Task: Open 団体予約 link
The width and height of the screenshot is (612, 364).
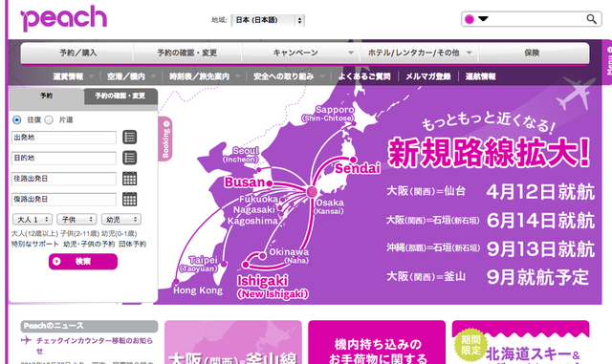Action: tap(132, 245)
